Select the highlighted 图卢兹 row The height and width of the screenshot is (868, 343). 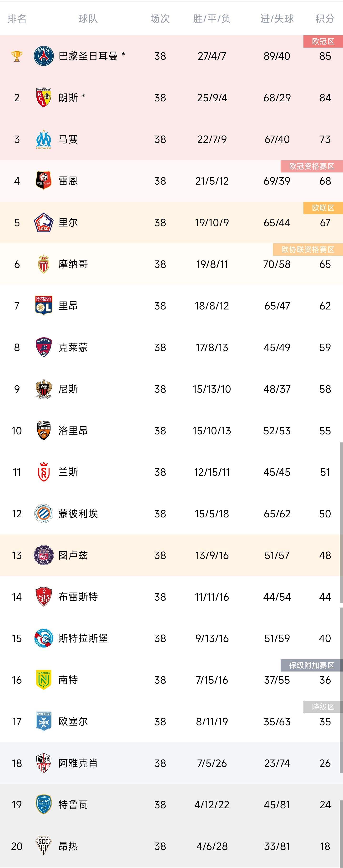click(171, 555)
